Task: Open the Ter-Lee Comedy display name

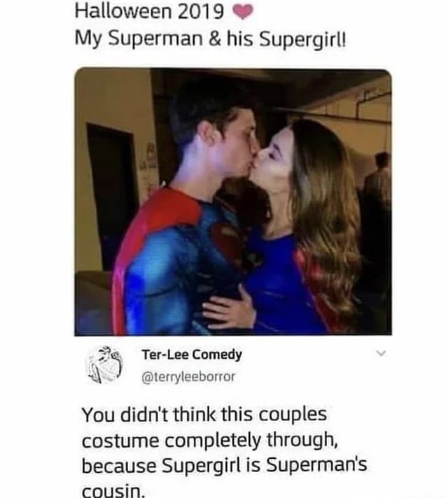Action: (192, 354)
